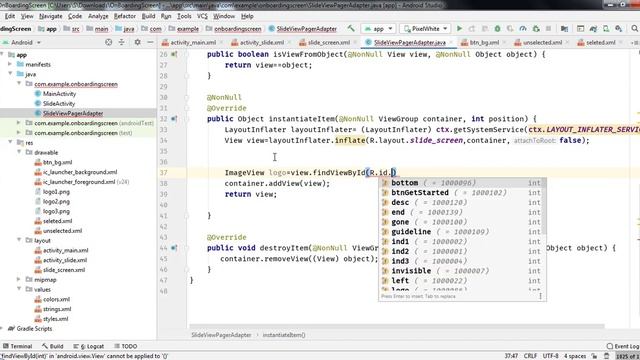640x360 pixels.
Task: Collapse the drawable folder
Action: pos(19,152)
